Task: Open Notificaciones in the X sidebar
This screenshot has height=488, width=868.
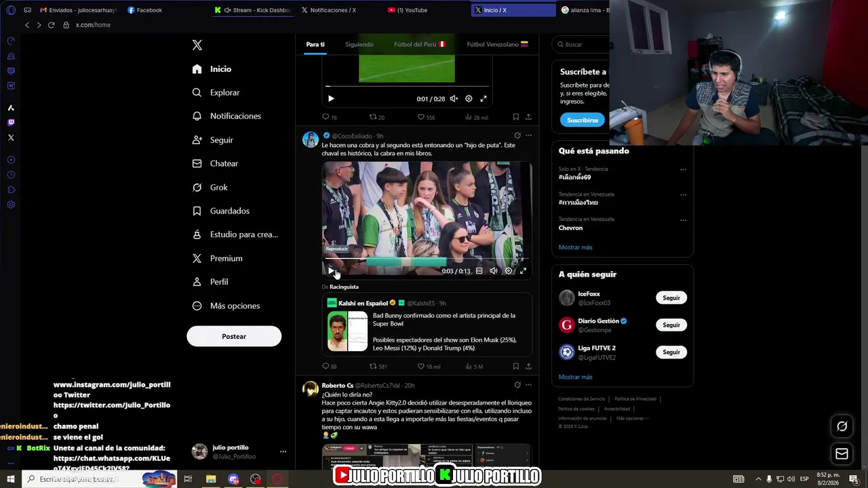Action: pyautogui.click(x=226, y=117)
